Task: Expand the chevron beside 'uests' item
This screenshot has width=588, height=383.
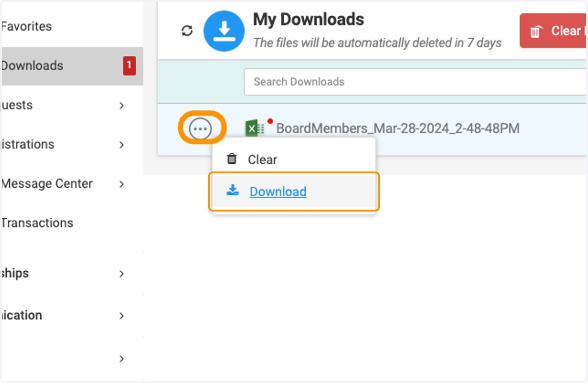Action: [122, 105]
